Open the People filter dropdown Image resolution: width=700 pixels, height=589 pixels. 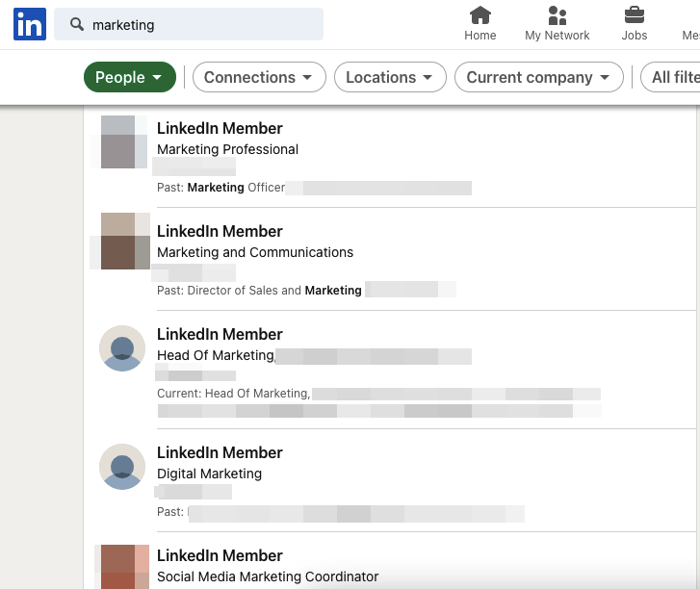pos(130,77)
